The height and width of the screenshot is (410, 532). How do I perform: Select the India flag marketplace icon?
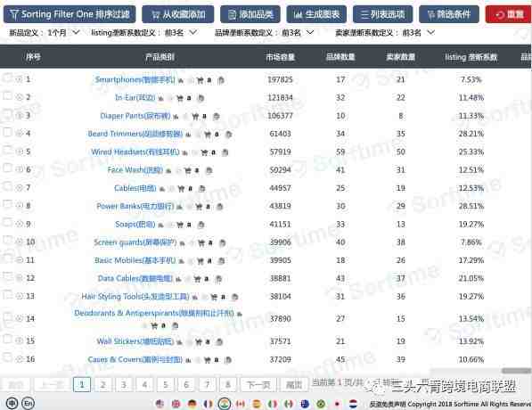(x=225, y=404)
